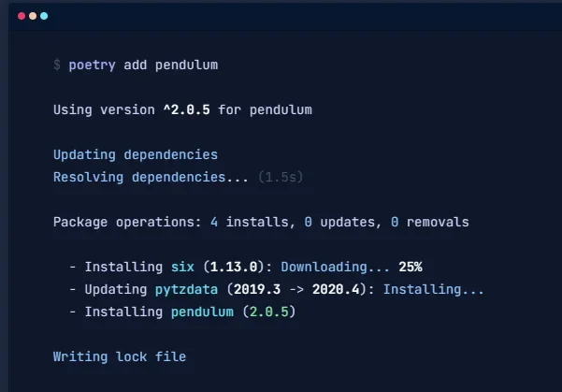Click '4 installs,' count

[x=253, y=222]
